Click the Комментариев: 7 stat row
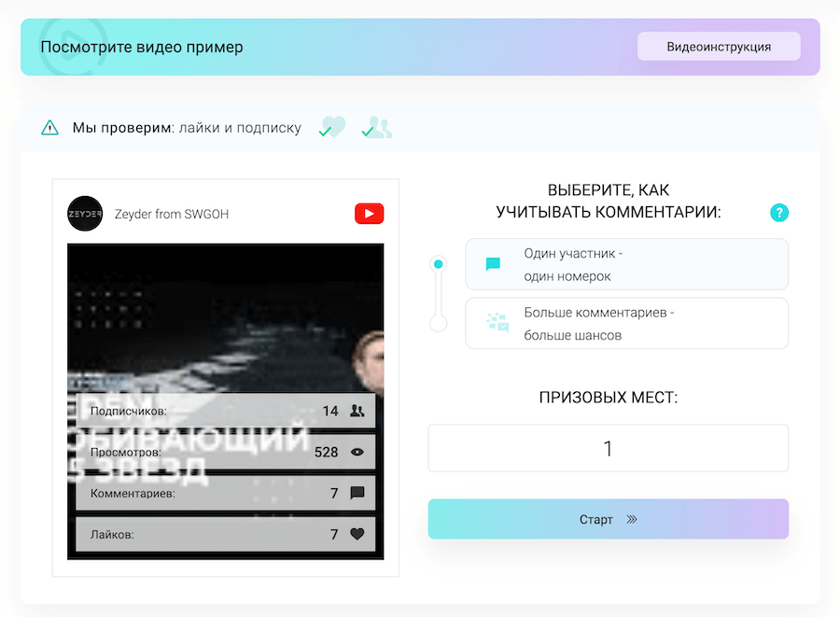The width and height of the screenshot is (840, 617). (226, 493)
